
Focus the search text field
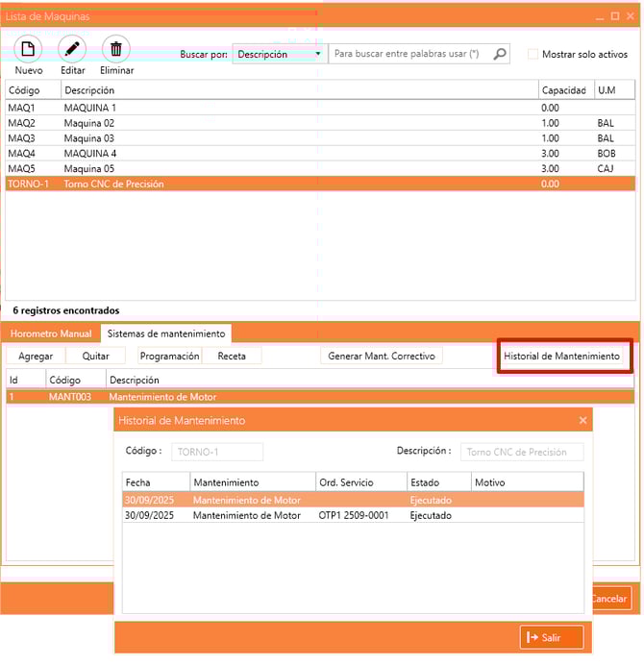[408, 55]
